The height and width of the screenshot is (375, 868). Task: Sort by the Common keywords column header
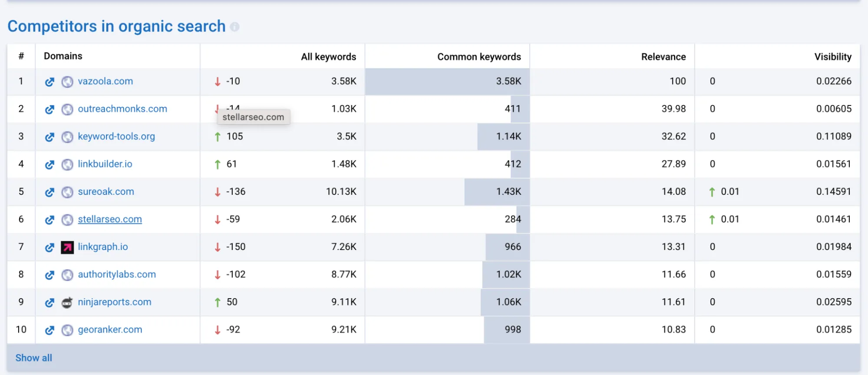[x=479, y=57]
